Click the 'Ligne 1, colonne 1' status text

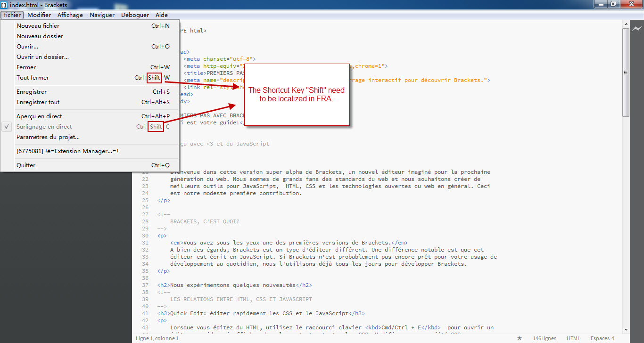157,338
